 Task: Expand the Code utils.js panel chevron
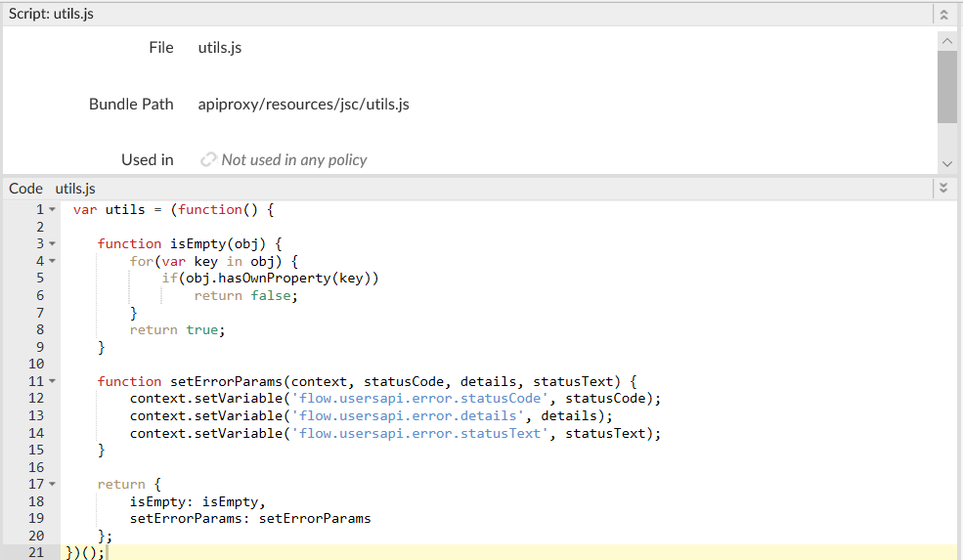944,188
